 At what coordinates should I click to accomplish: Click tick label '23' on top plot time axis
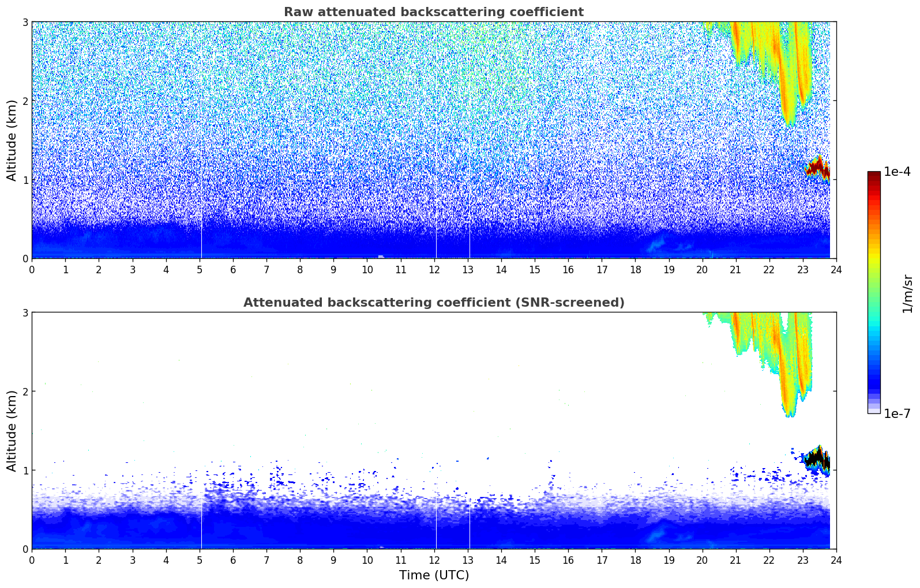(x=802, y=269)
